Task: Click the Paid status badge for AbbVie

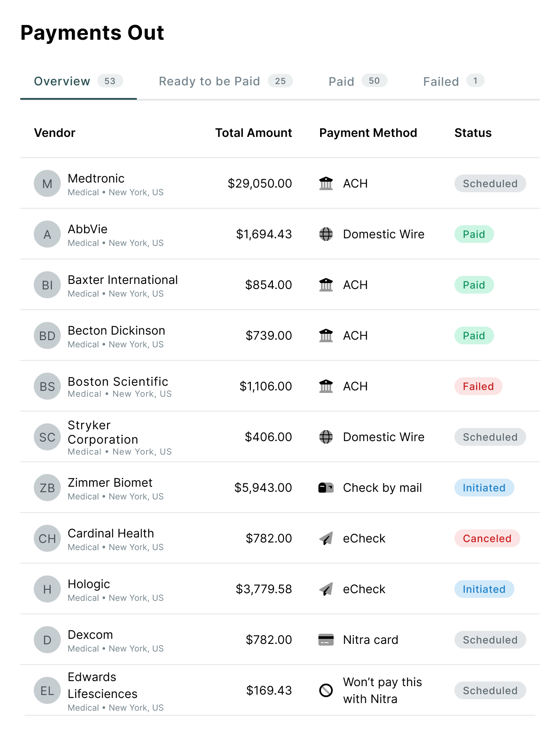Action: point(474,234)
